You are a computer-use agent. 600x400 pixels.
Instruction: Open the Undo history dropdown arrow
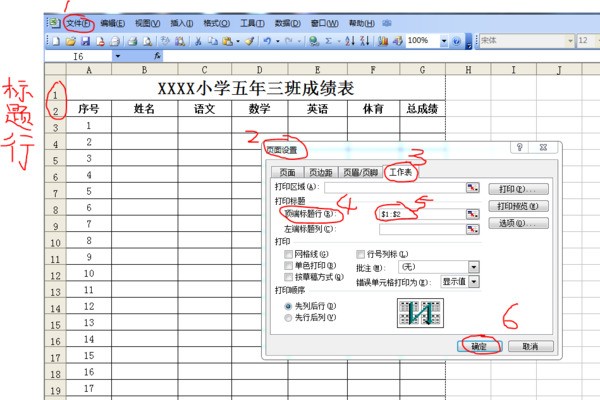tap(277, 41)
